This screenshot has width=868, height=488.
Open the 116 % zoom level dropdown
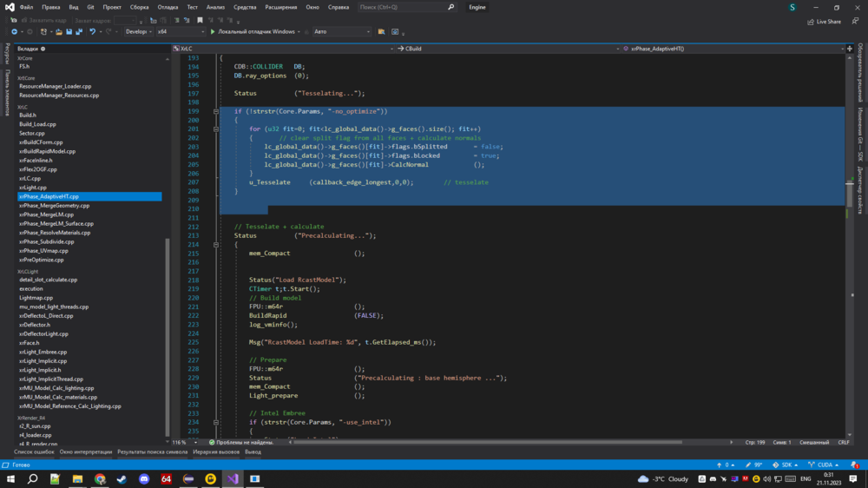pos(195,442)
